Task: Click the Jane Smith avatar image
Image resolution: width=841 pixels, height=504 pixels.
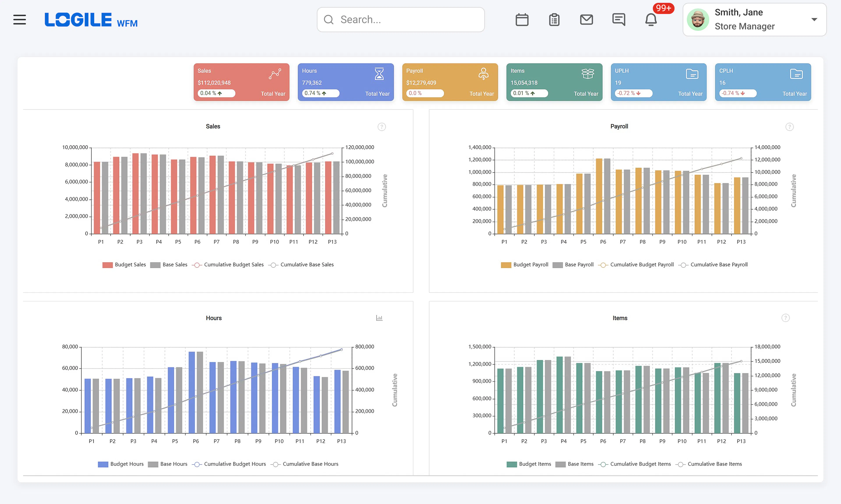Action: pyautogui.click(x=698, y=19)
